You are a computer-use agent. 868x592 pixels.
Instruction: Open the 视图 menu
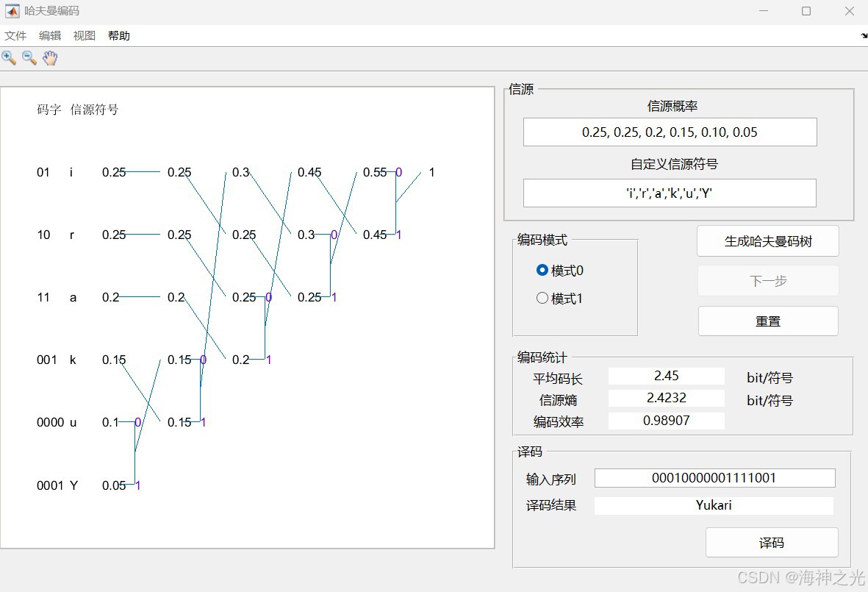coord(84,35)
